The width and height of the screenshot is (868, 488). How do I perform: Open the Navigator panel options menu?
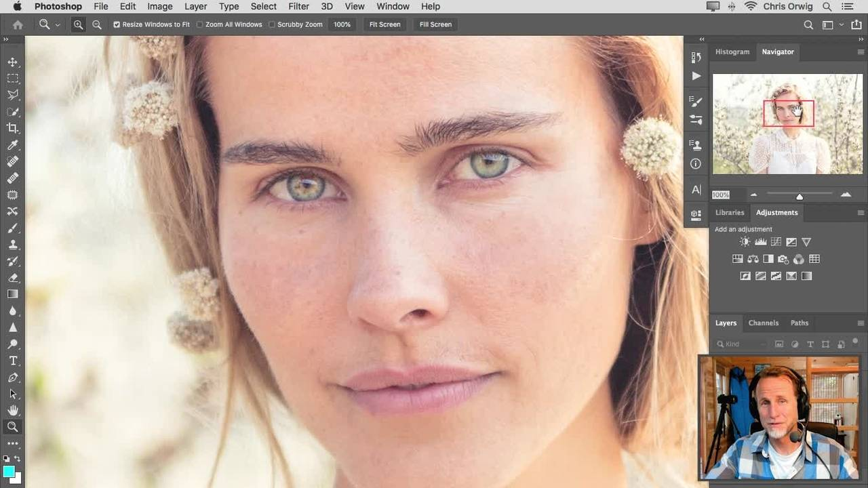click(x=861, y=52)
